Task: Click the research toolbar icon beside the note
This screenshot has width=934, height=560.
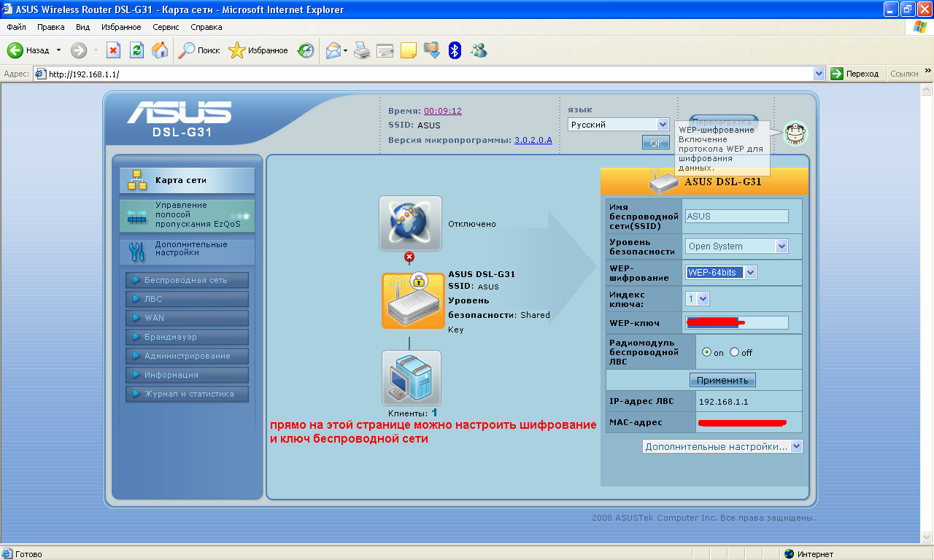Action: click(431, 50)
